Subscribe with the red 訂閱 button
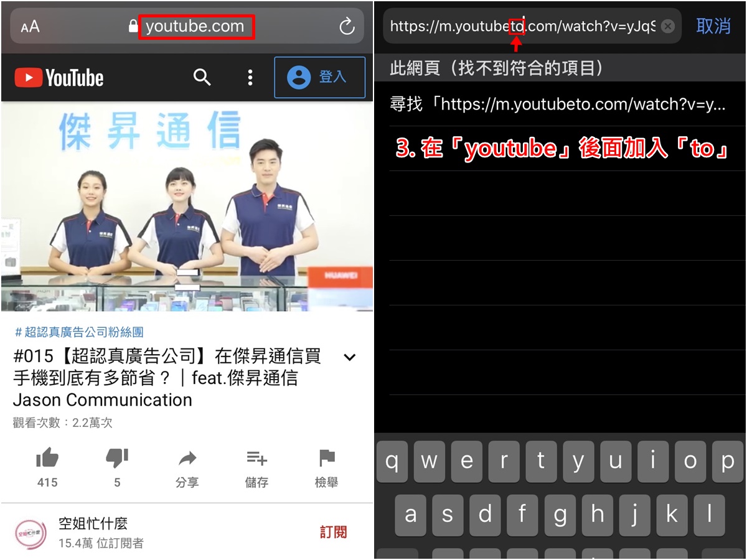 (334, 532)
